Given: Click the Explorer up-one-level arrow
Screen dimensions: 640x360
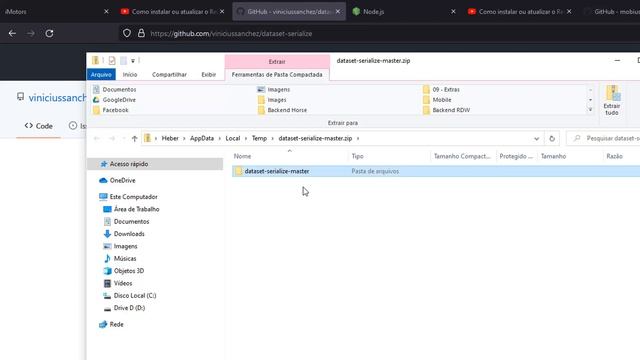Looking at the screenshot, I should point(135,139).
